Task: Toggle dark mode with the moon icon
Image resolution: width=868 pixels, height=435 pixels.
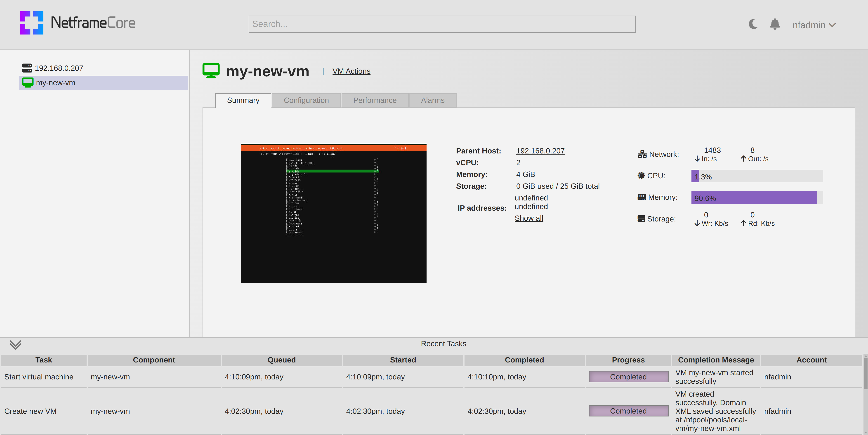Action: pyautogui.click(x=753, y=24)
